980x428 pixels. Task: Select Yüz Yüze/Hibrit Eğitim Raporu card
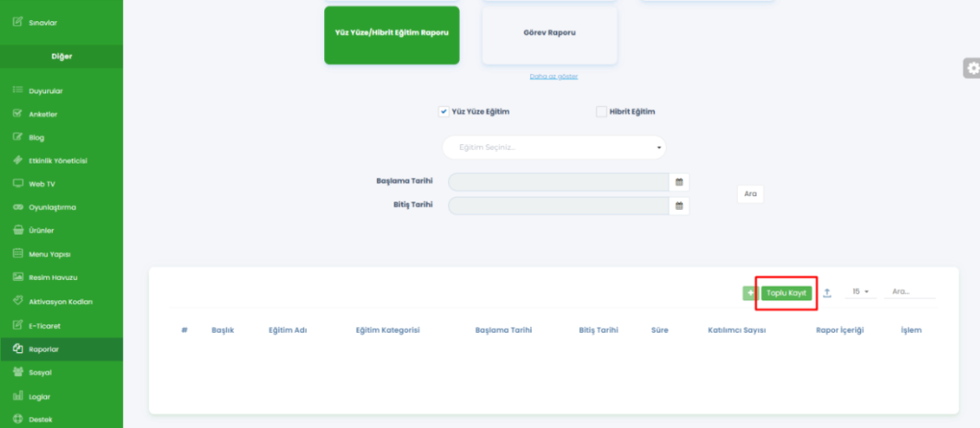[392, 33]
